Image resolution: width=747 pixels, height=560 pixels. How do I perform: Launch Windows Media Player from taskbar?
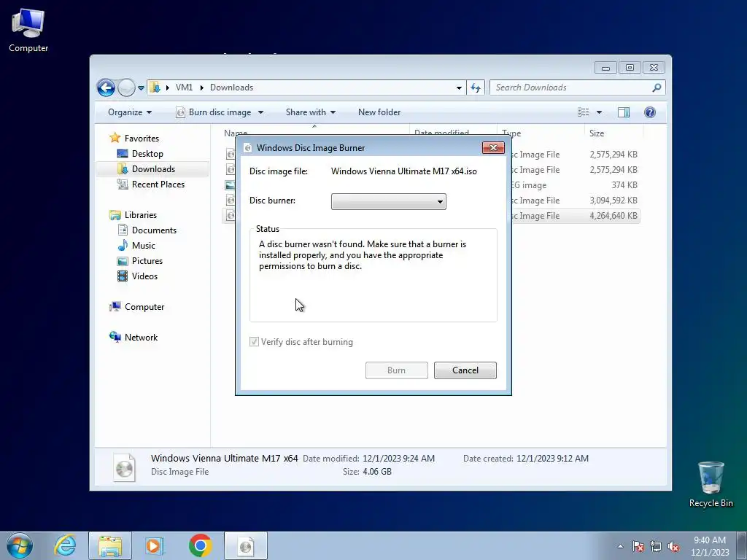[x=155, y=545]
